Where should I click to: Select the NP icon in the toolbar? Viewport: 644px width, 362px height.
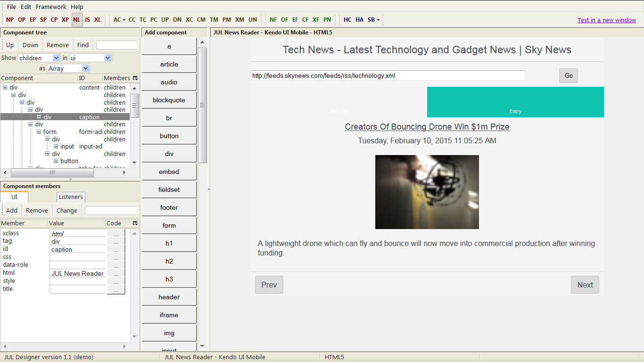[10, 20]
